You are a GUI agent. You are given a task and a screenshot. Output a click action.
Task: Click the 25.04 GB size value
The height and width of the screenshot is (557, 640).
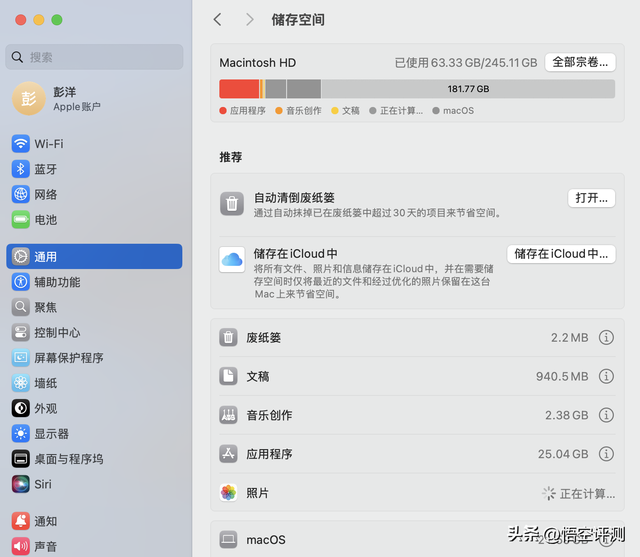pos(563,454)
